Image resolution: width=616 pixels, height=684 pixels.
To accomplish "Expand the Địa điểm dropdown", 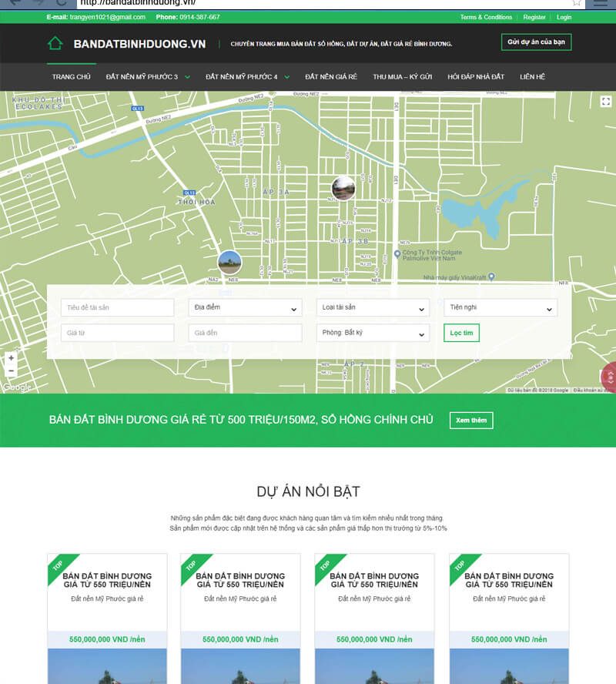I will (x=245, y=308).
